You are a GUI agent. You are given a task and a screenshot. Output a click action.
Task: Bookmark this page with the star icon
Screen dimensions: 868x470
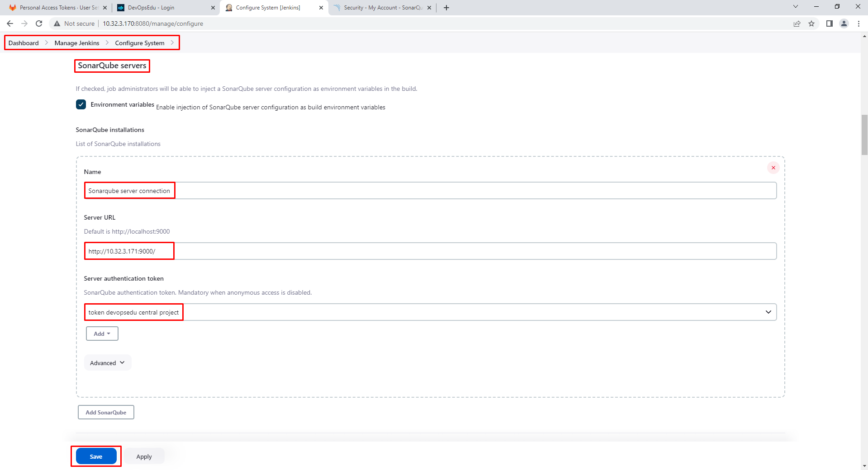tap(811, 23)
